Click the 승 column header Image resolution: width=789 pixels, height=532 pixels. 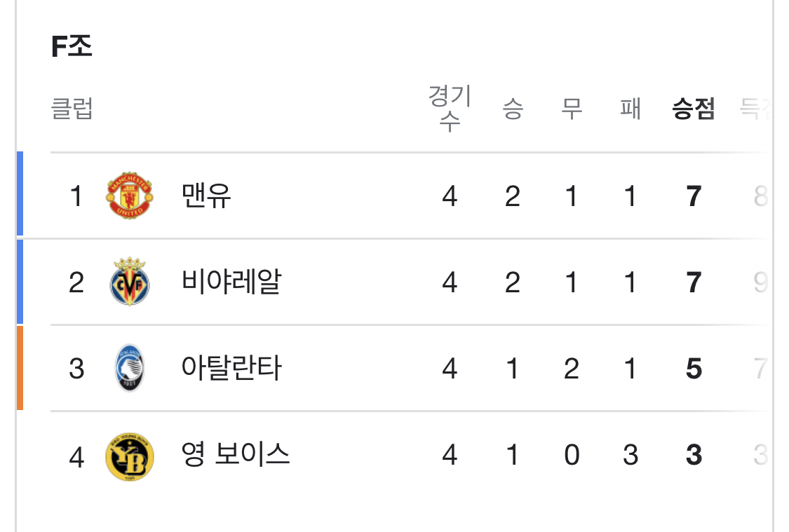point(513,108)
